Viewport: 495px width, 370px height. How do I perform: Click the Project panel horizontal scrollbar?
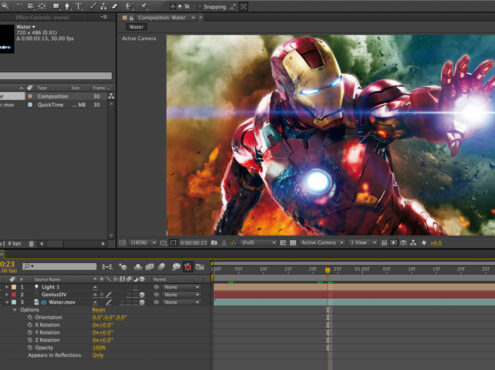click(x=72, y=244)
